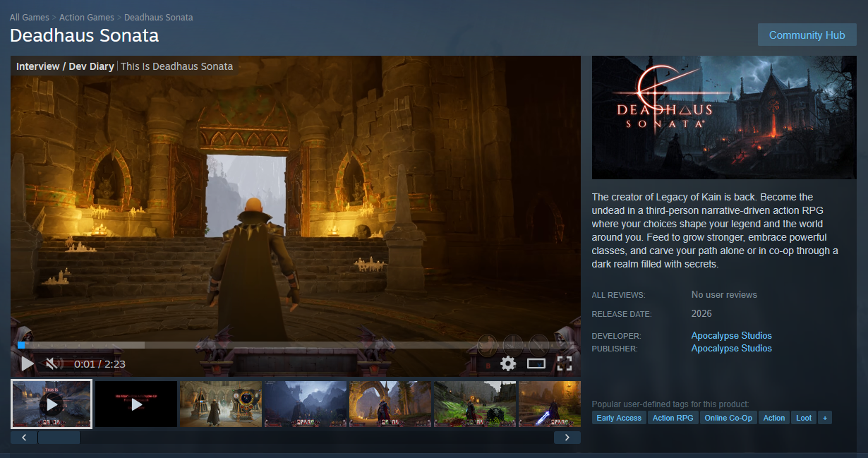Open developer Apocalypse Studios link
The width and height of the screenshot is (868, 458).
pos(732,336)
